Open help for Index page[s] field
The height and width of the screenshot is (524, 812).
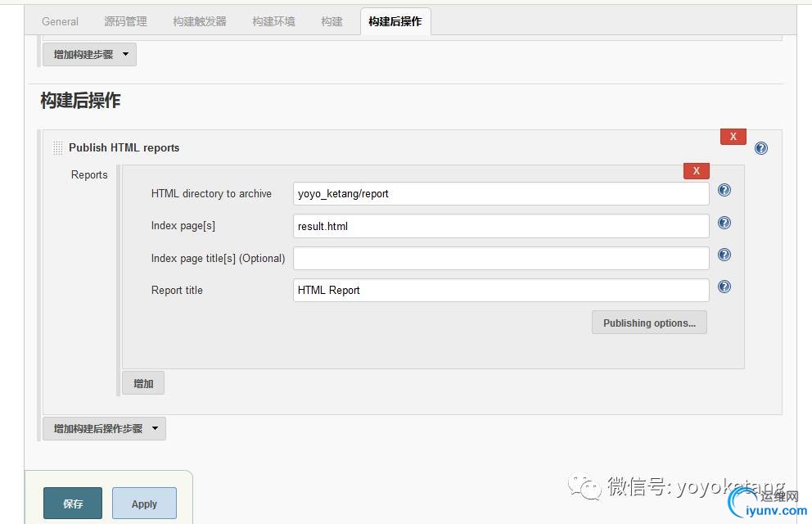point(724,223)
